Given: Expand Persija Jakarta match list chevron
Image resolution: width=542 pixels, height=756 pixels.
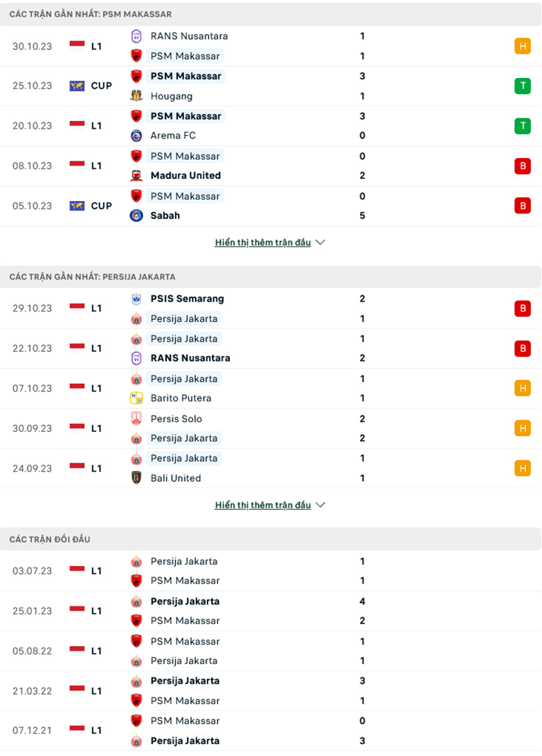Looking at the screenshot, I should [320, 505].
